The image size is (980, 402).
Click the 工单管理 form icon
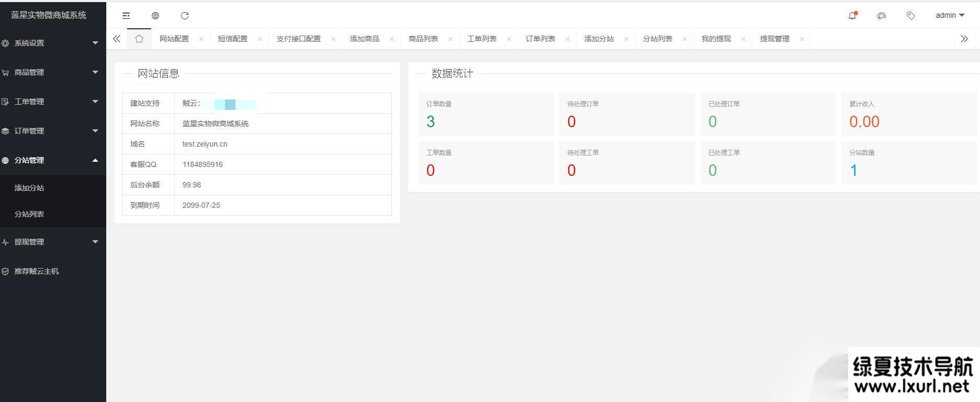click(x=5, y=102)
